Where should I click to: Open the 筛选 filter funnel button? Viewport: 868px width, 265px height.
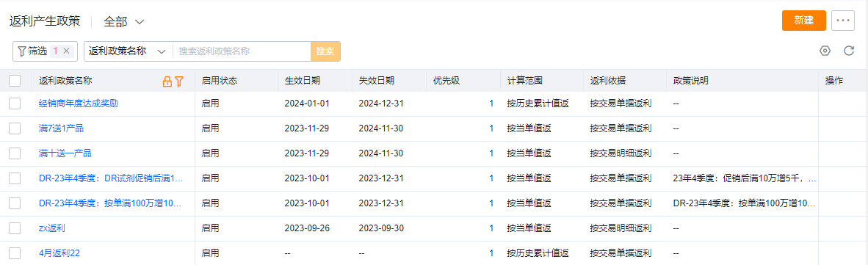click(x=32, y=51)
